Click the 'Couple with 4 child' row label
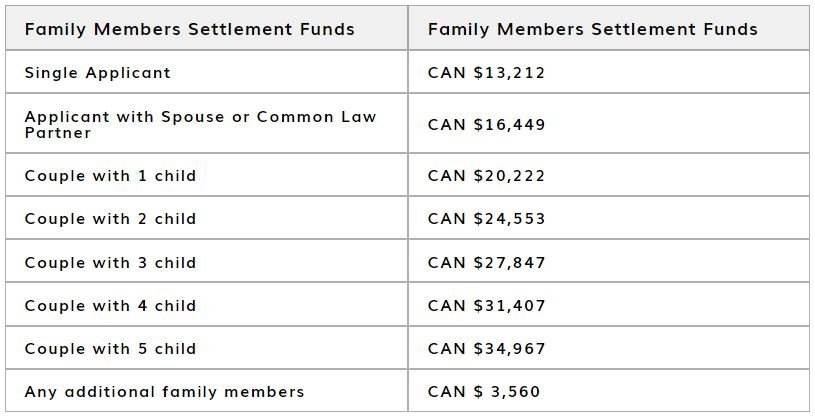 click(110, 305)
